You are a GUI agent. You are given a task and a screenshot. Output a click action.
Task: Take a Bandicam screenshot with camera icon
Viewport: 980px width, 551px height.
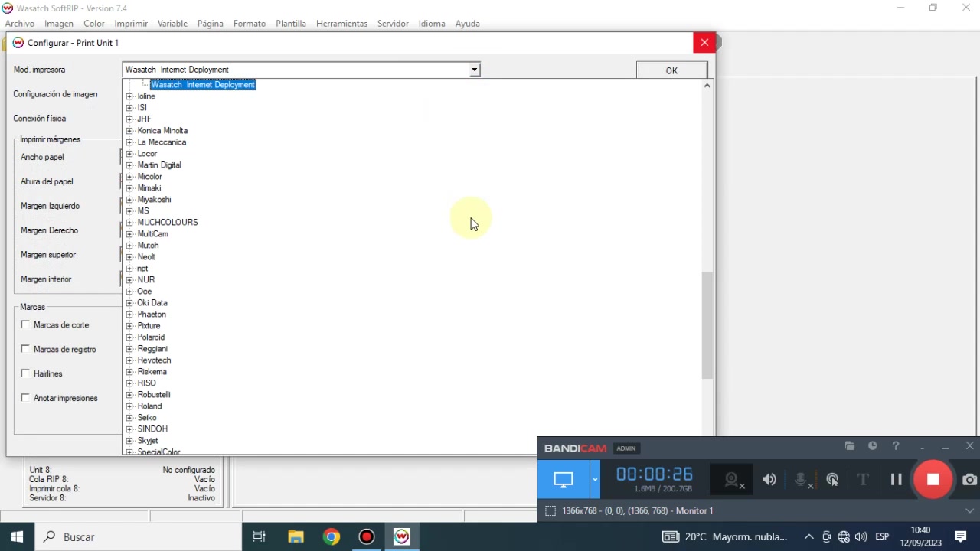[x=970, y=480]
